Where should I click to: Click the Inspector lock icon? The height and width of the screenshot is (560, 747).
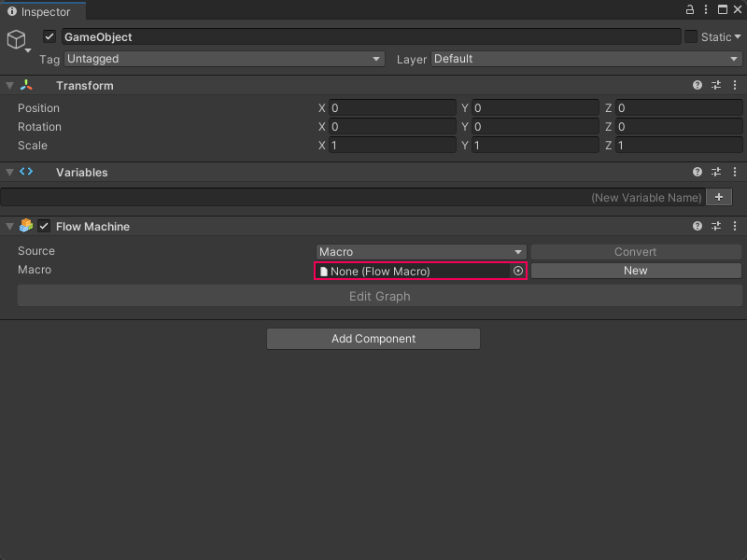690,9
